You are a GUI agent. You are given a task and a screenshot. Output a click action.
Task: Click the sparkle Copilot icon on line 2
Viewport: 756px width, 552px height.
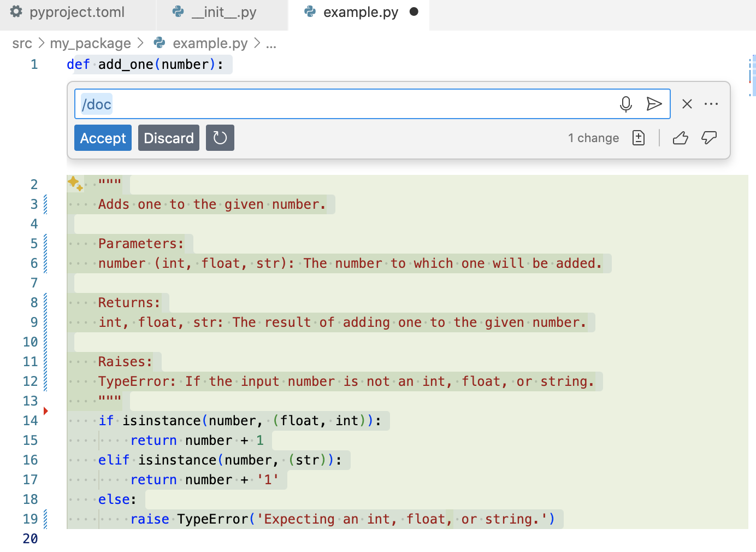75,184
